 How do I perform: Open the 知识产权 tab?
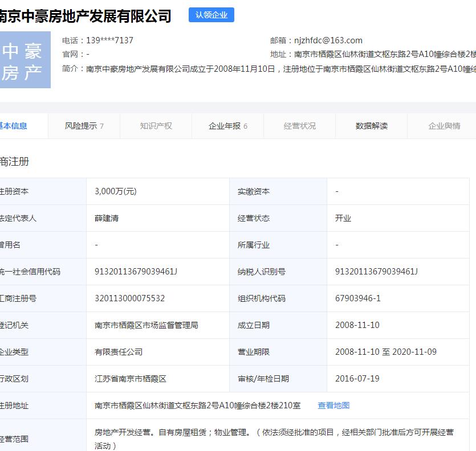tap(155, 126)
